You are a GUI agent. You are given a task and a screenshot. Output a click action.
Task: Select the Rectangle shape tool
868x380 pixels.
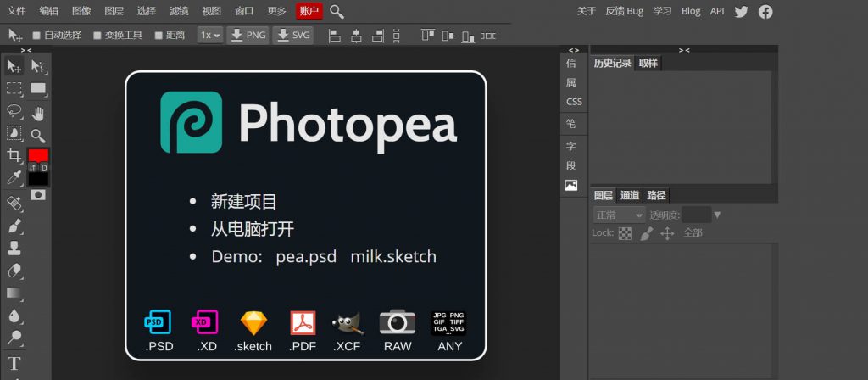38,88
